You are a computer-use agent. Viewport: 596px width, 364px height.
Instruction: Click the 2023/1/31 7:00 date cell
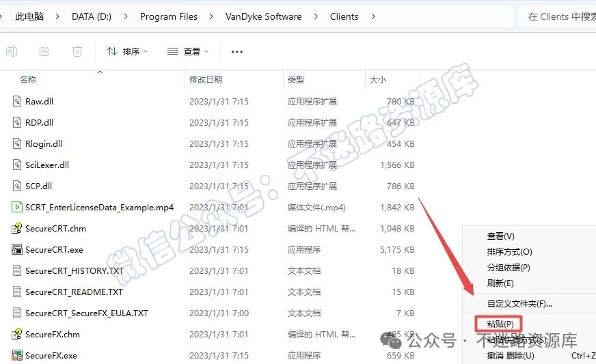[x=219, y=313]
